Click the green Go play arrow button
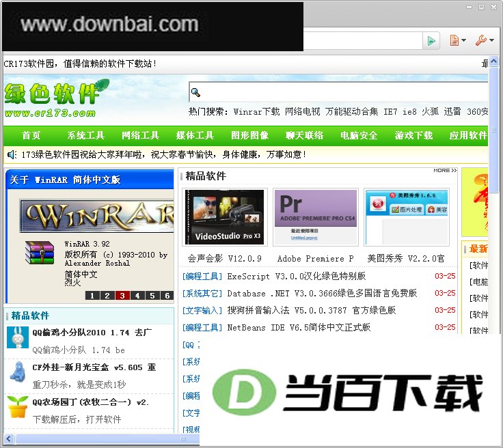Image resolution: width=503 pixels, height=448 pixels. [431, 41]
